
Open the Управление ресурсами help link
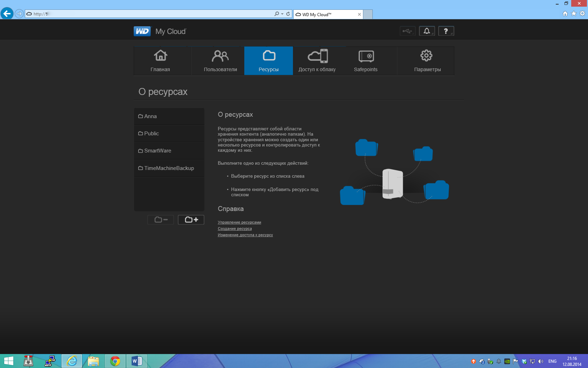coord(239,222)
